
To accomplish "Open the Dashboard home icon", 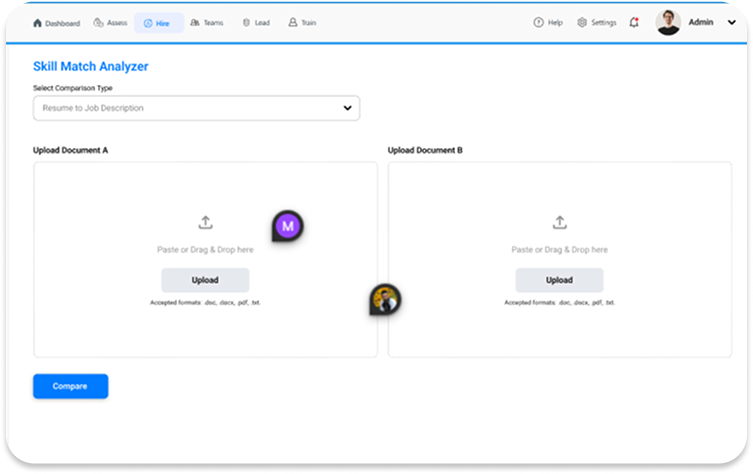I will tap(38, 23).
